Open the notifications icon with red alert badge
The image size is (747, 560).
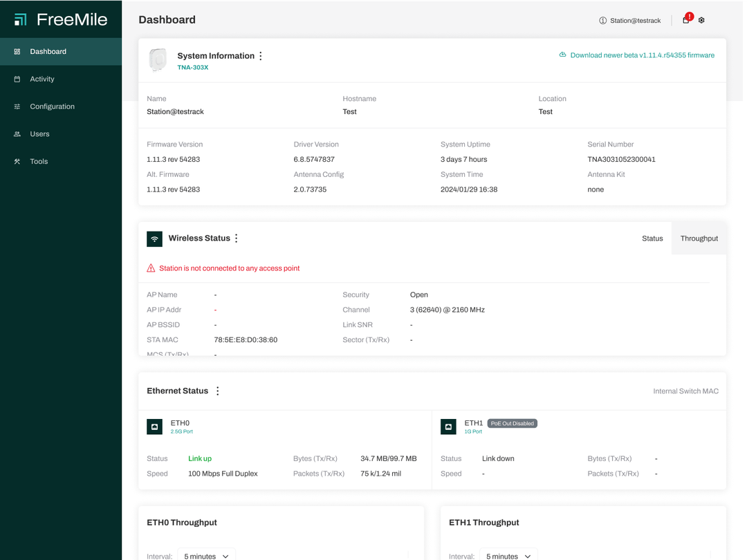pyautogui.click(x=686, y=20)
